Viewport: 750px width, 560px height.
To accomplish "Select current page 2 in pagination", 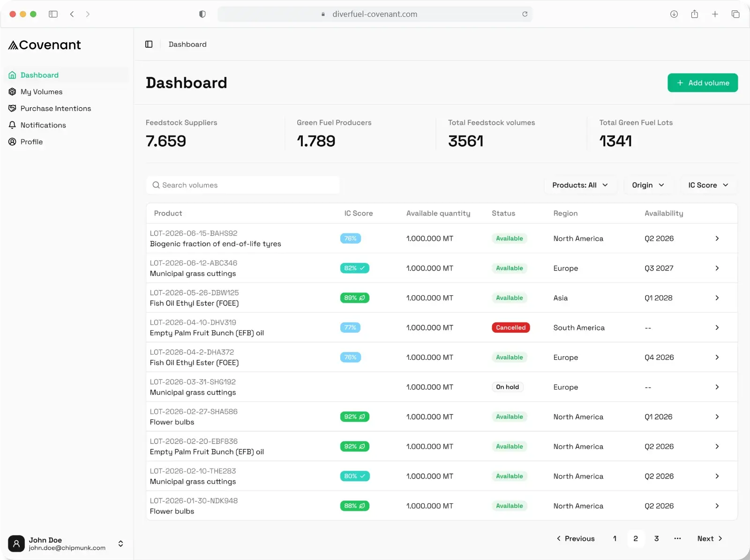I will click(636, 538).
